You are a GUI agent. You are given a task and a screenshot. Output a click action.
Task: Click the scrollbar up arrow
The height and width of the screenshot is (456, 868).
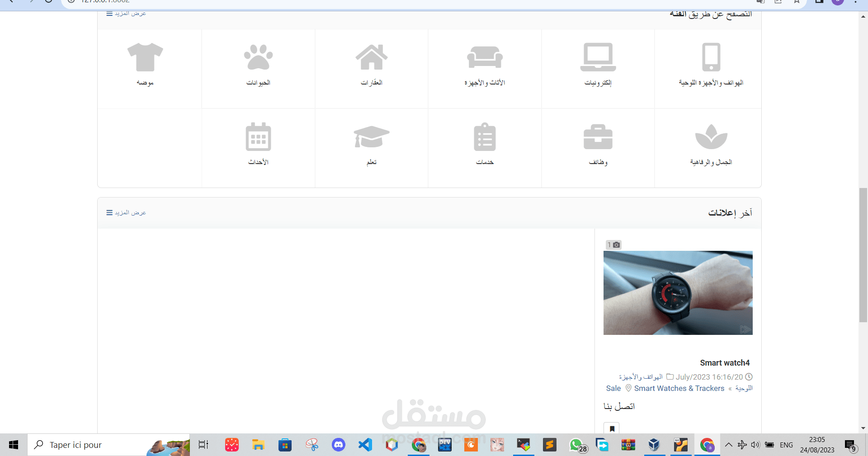point(863,16)
